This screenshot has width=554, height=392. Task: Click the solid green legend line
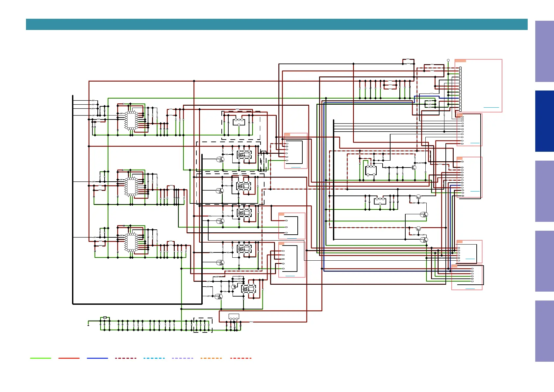point(41,358)
